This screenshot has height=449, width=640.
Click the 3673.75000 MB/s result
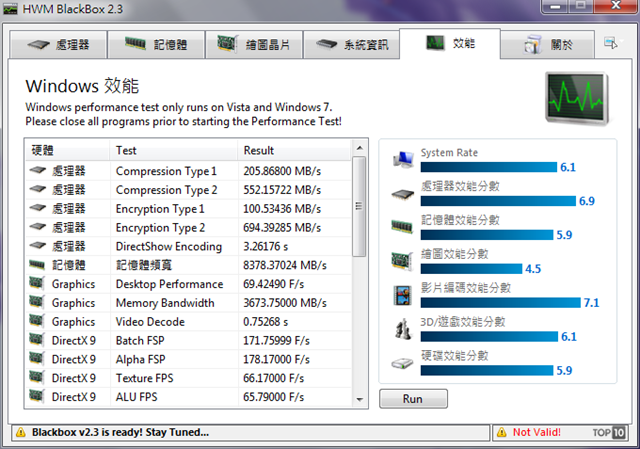[x=285, y=303]
